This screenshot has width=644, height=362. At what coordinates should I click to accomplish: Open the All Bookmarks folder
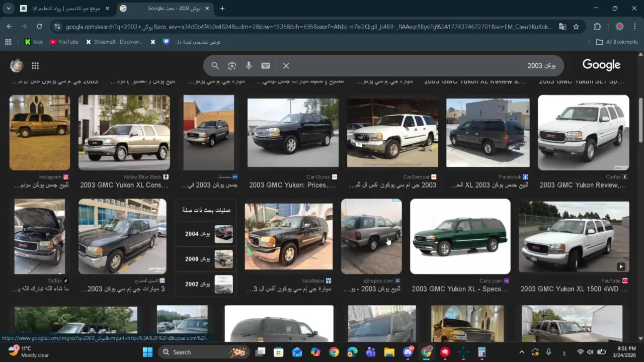tap(617, 42)
